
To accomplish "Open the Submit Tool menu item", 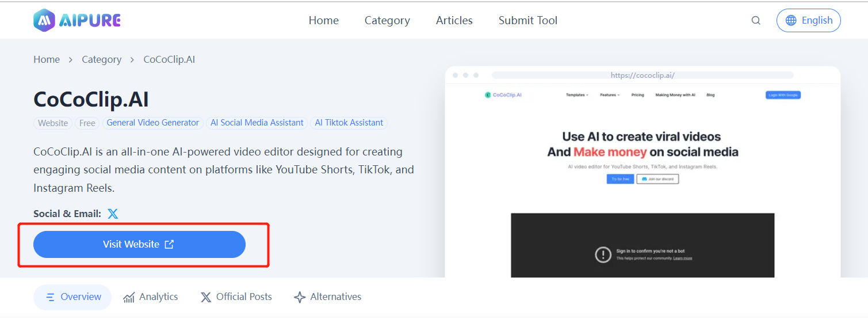I will (528, 21).
